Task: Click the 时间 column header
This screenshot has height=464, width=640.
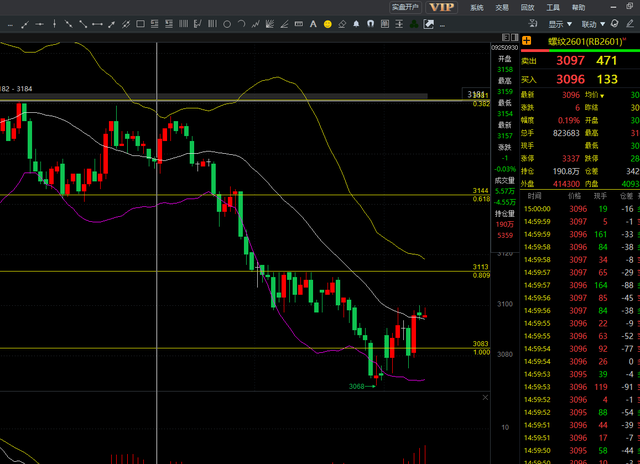Action: pos(534,196)
